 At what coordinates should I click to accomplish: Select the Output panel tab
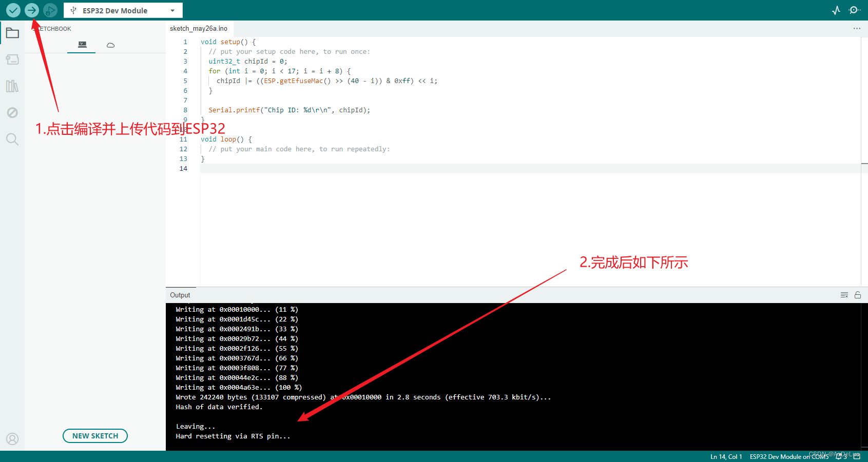pos(180,295)
